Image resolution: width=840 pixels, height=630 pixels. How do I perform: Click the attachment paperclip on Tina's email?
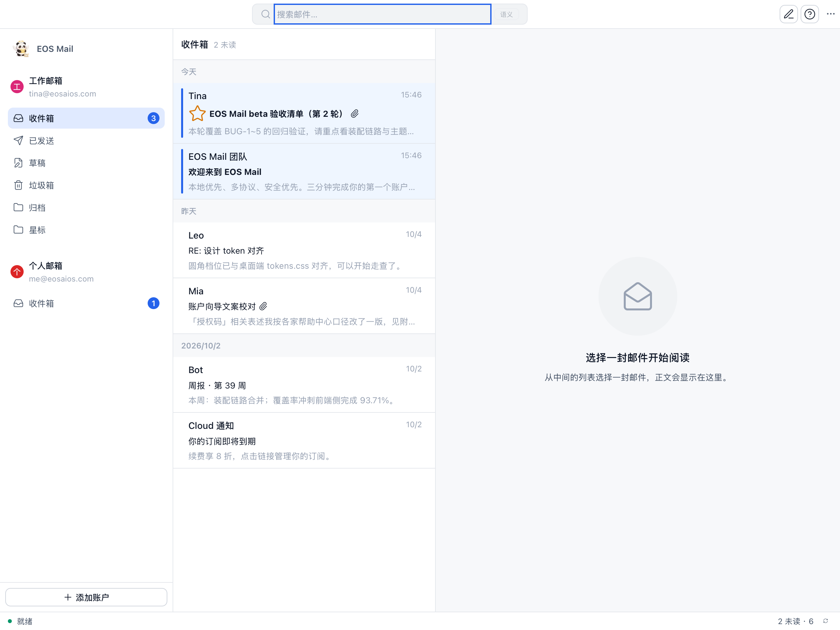point(355,114)
